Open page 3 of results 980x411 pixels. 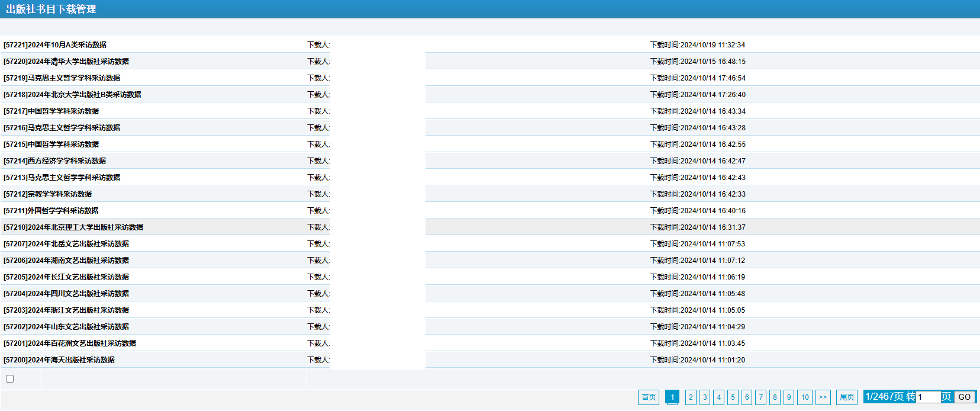tap(705, 397)
